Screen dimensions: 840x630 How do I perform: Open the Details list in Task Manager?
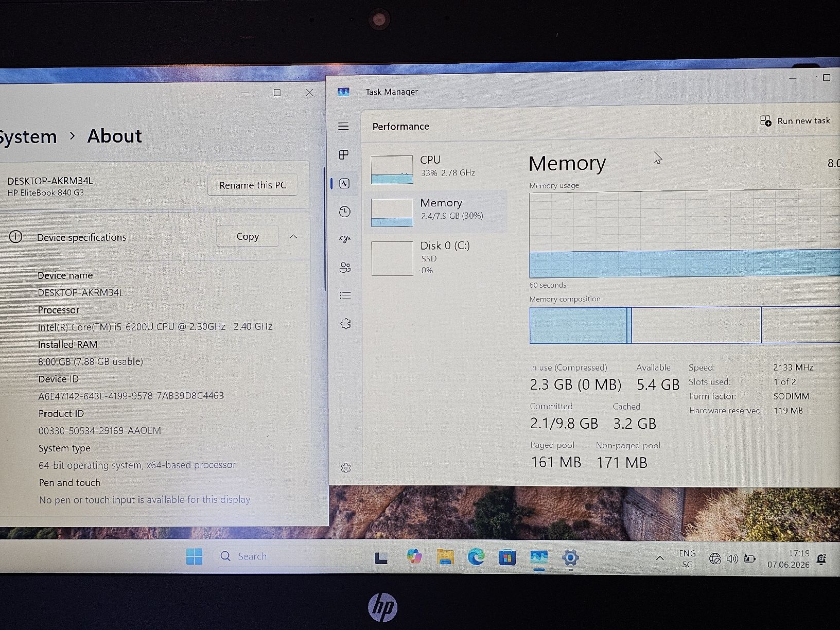coord(345,295)
